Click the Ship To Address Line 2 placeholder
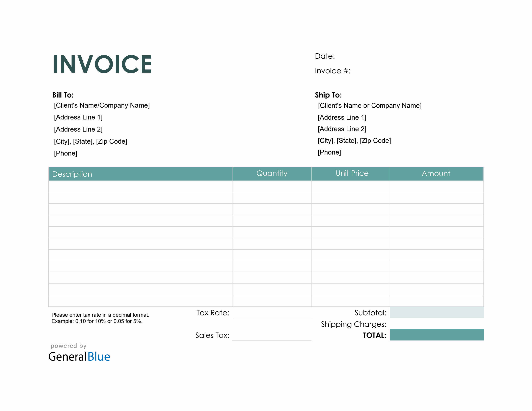532x411 pixels. point(342,129)
